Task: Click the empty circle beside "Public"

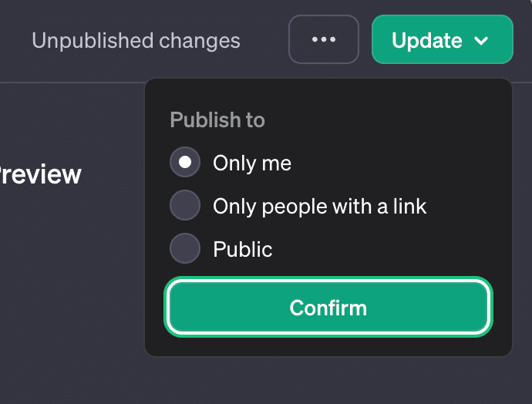Action: tap(185, 249)
